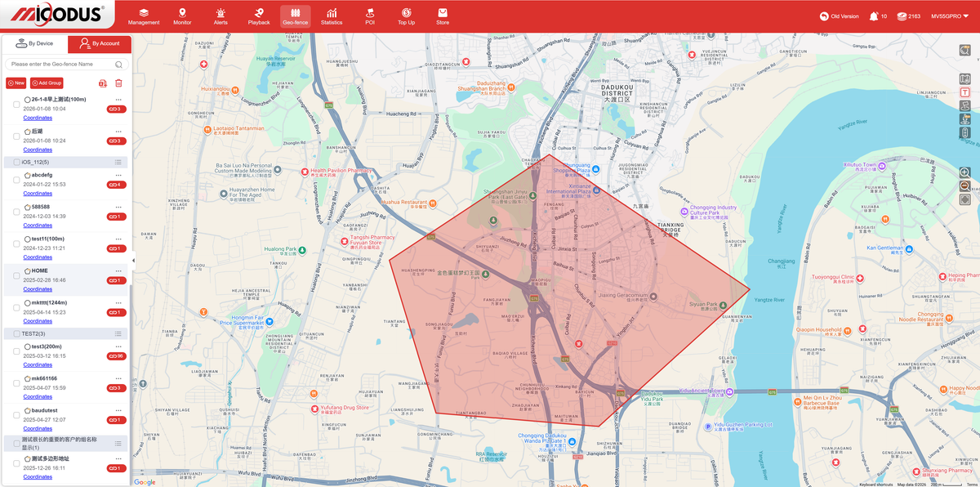The image size is (980, 487).
Task: Click linked devices badge for mk661166
Action: 116,388
